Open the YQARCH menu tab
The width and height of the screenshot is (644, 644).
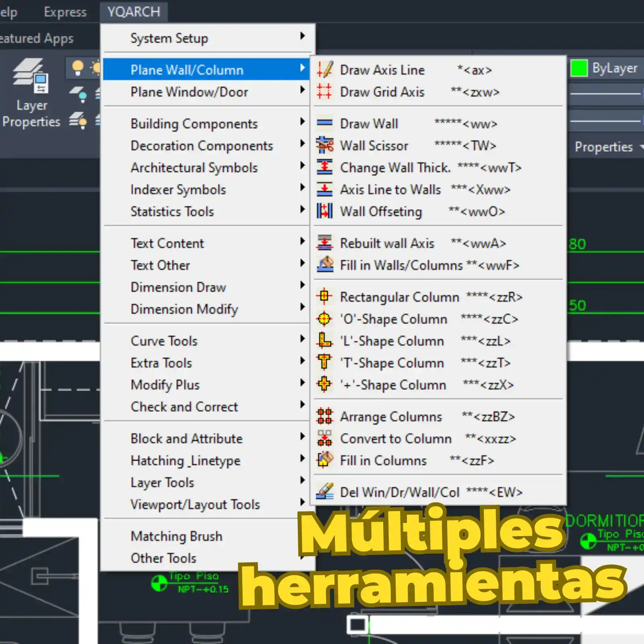pyautogui.click(x=134, y=12)
